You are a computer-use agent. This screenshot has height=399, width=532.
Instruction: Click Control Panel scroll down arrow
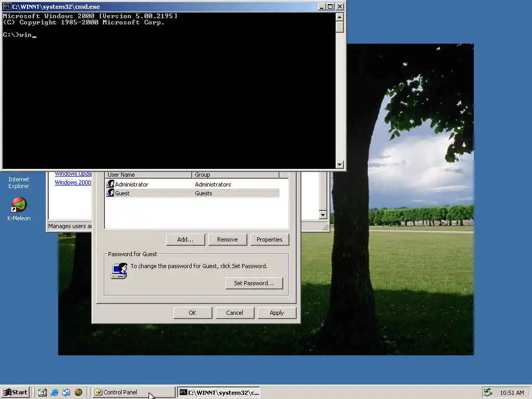pos(323,215)
